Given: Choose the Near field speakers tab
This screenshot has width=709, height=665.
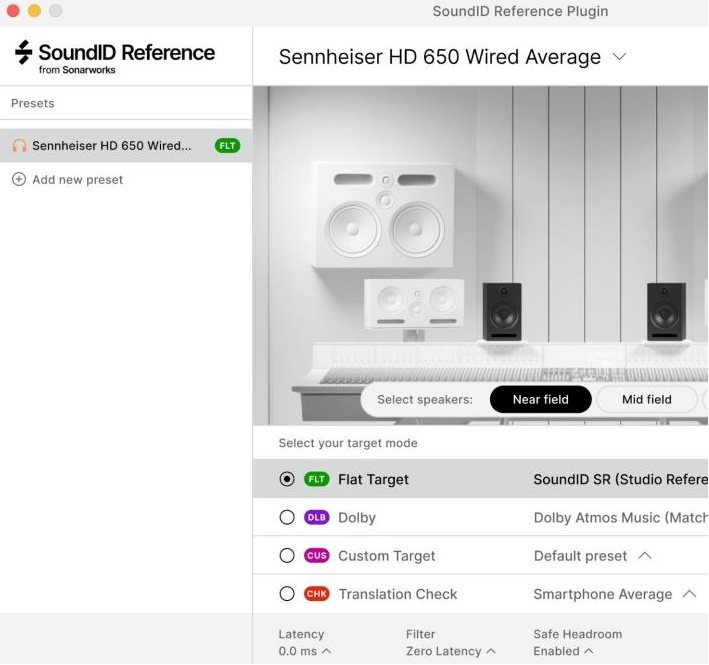Looking at the screenshot, I should click(540, 400).
